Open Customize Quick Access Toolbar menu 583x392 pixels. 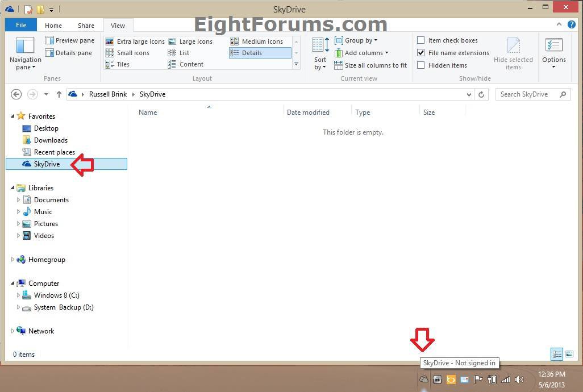pos(51,9)
